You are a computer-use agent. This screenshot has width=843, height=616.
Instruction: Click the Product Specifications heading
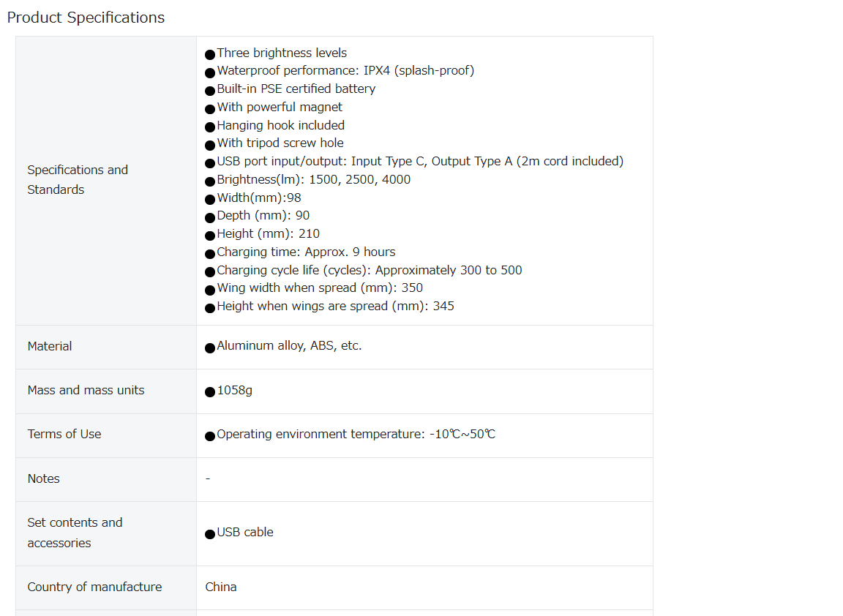click(x=86, y=18)
